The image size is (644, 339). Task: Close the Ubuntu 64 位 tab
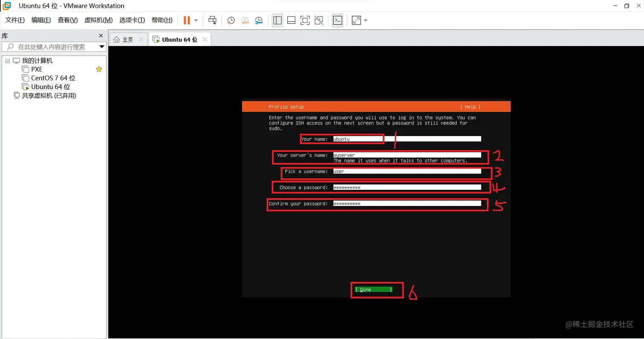205,39
